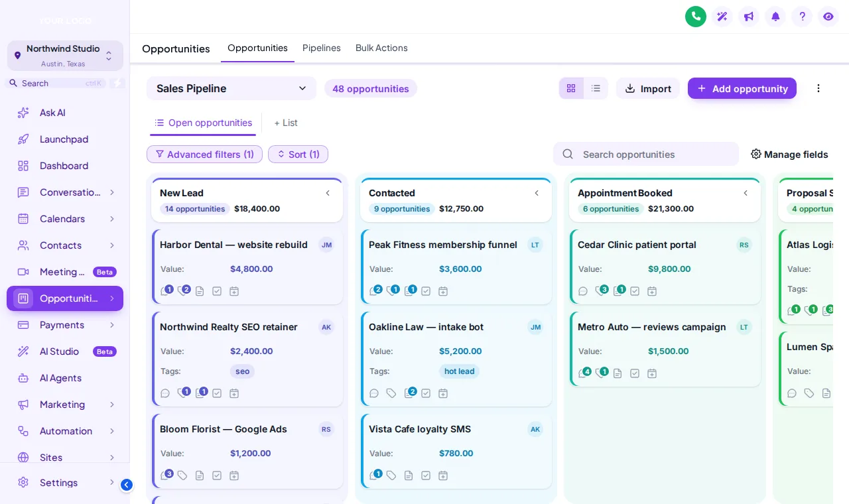This screenshot has width=849, height=504.
Task: Expand the Calendars sidebar chevron
Action: tap(112, 219)
